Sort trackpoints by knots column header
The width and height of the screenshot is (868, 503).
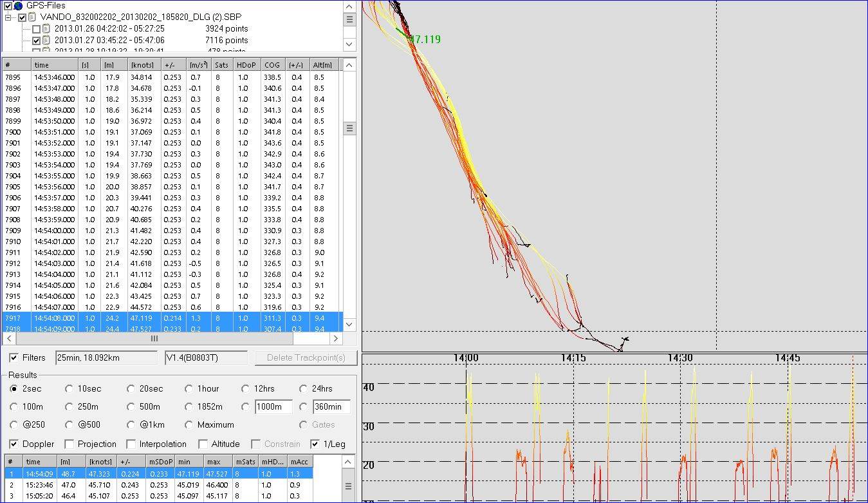[x=143, y=65]
